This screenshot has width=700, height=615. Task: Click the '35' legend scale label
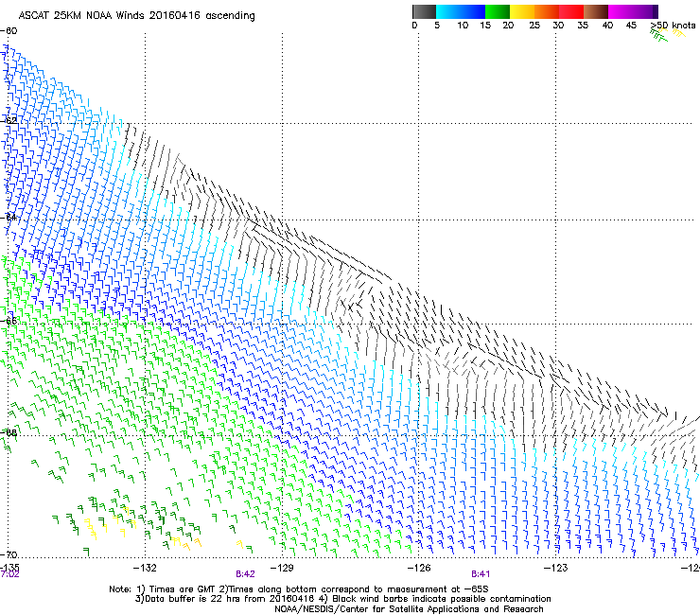coord(583,26)
